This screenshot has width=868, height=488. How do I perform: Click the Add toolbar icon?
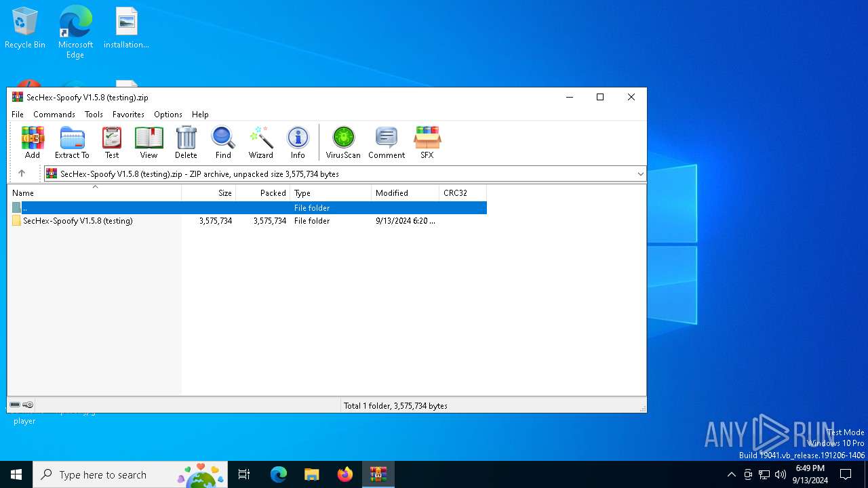point(32,142)
